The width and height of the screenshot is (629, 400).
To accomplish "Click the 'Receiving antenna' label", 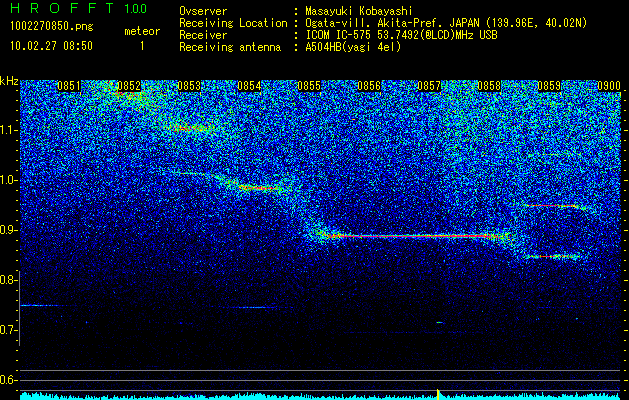I will (x=230, y=47).
